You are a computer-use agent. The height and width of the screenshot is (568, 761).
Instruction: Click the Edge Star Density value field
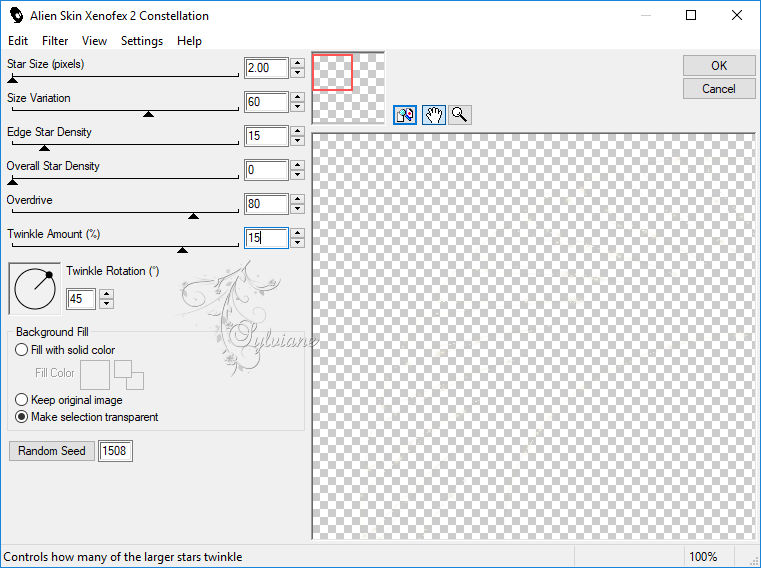[x=266, y=136]
